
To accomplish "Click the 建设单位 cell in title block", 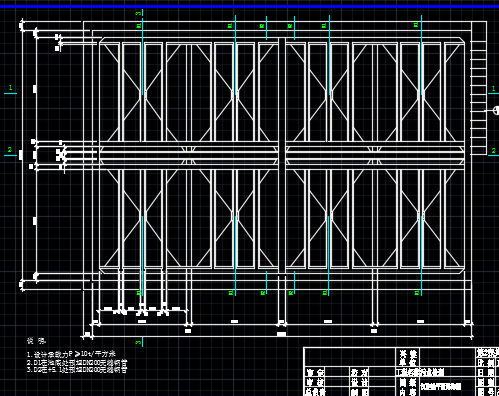I will [408, 358].
